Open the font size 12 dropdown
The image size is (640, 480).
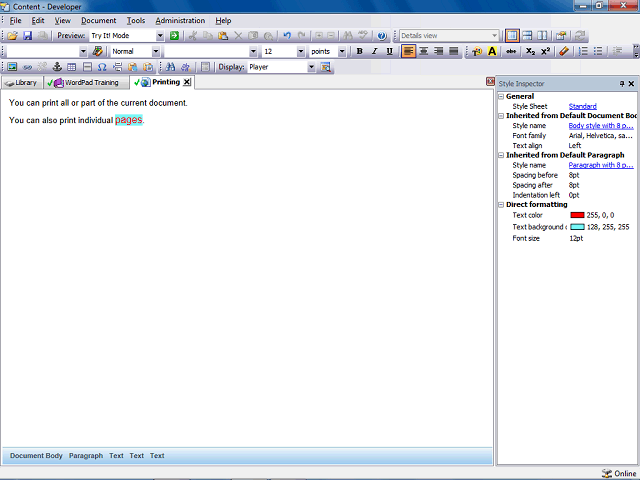[x=301, y=51]
